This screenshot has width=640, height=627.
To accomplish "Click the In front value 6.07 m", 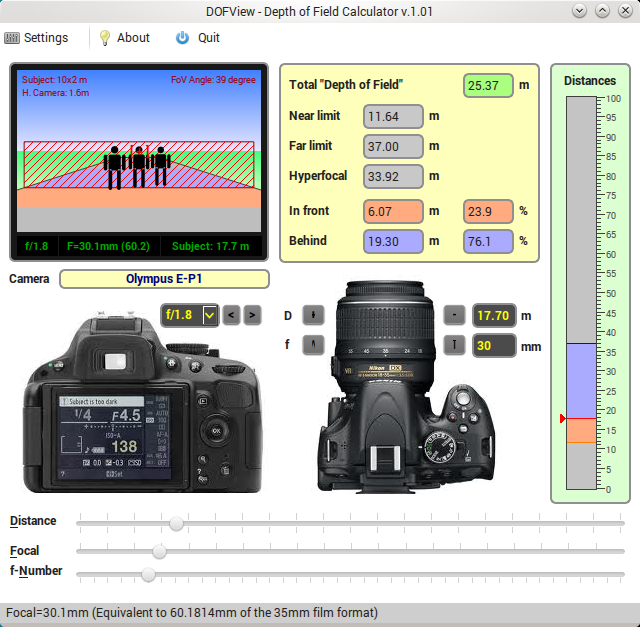I will click(x=393, y=211).
